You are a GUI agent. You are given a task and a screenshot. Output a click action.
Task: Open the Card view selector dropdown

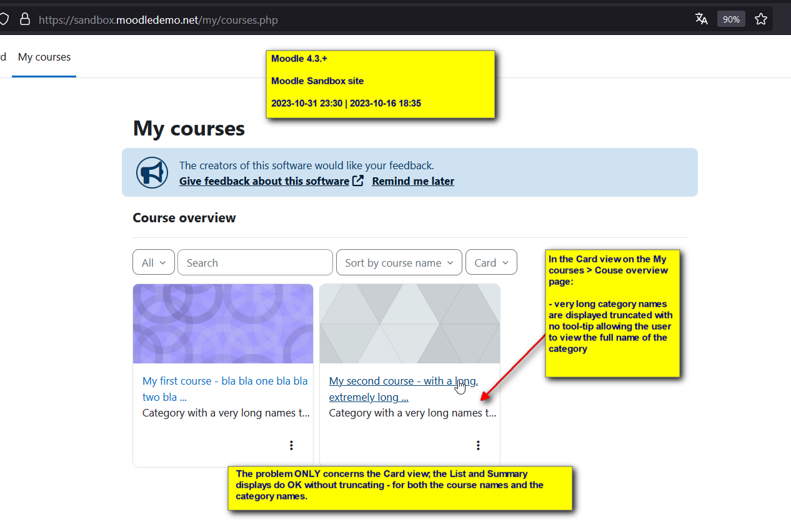[x=491, y=262]
